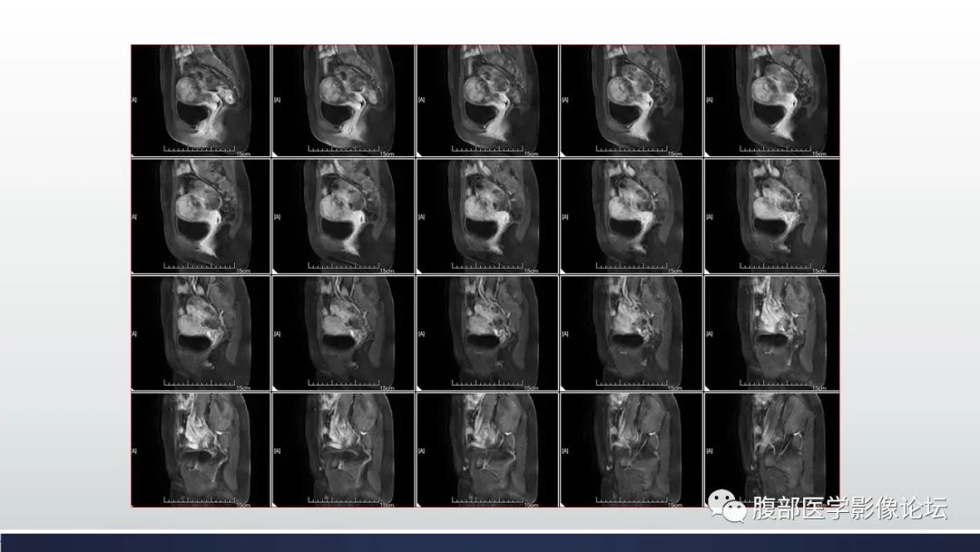The image size is (980, 552).
Task: Open the middle MRI image in the second row
Action: coord(487,216)
